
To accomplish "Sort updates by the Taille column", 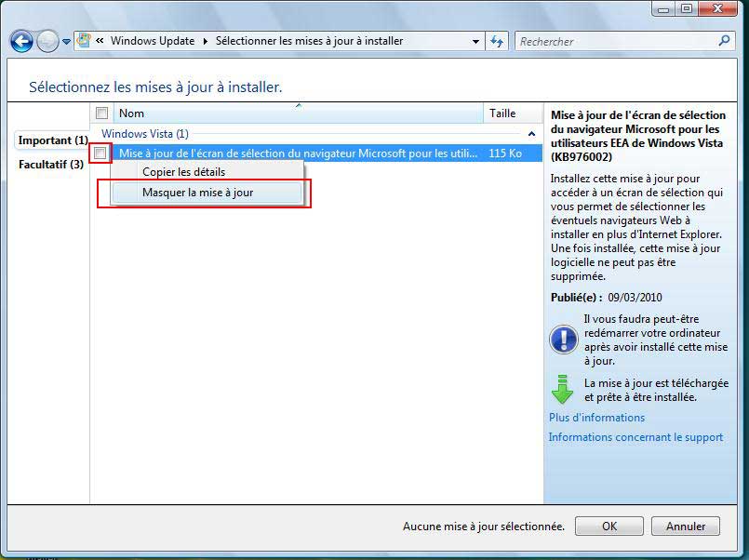I will coord(513,113).
